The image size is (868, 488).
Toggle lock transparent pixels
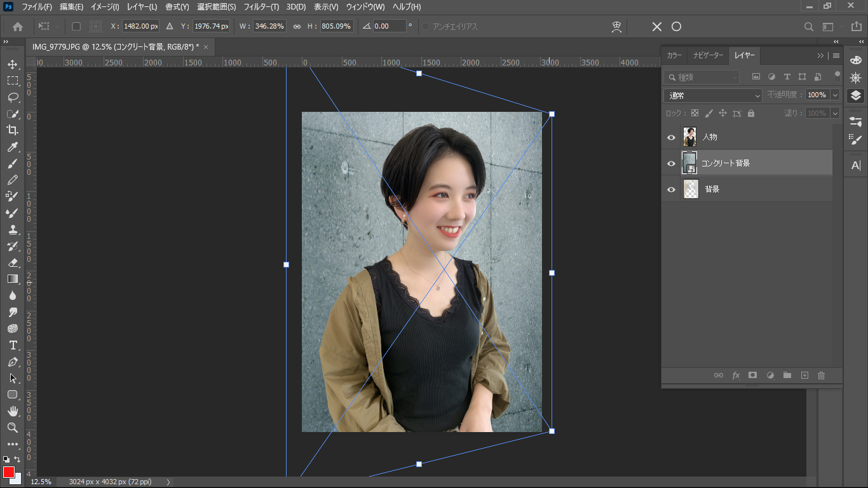pyautogui.click(x=695, y=113)
